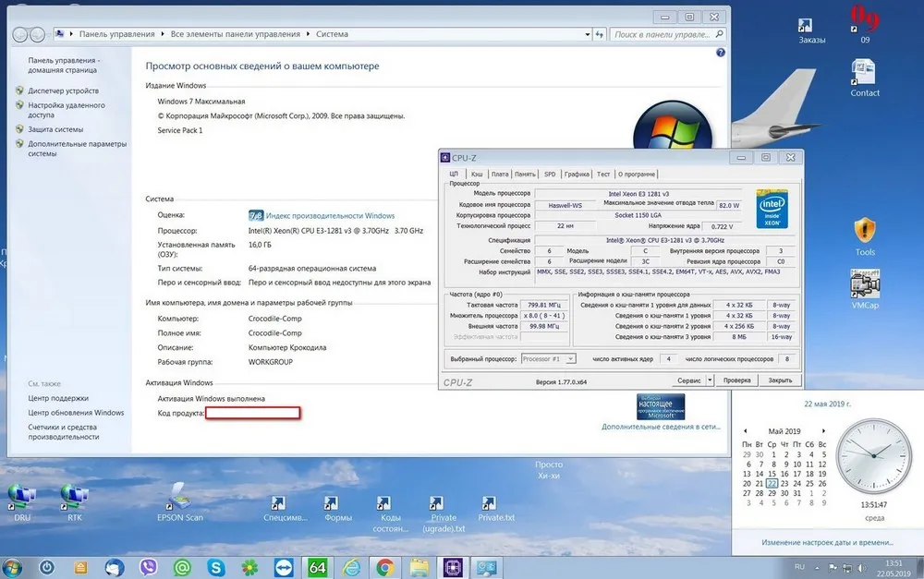924x579 pixels.
Task: Click the Проверка button in CPU-Z
Action: point(736,380)
